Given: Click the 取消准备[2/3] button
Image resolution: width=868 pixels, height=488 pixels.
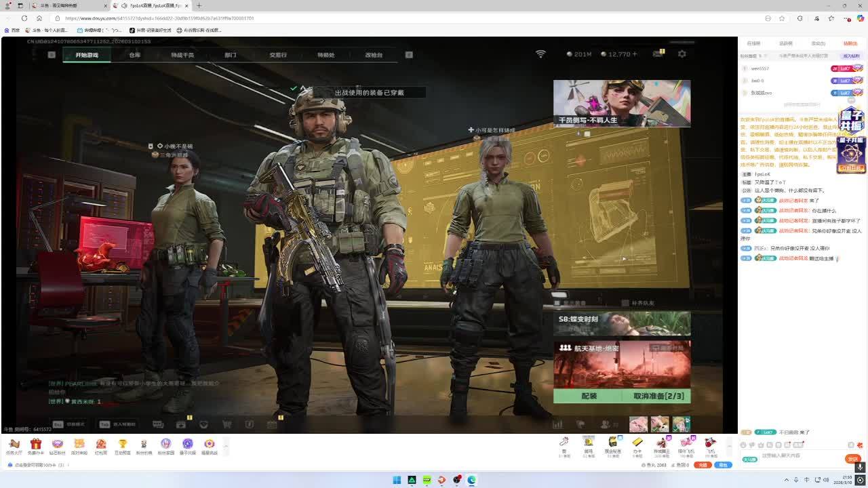Looking at the screenshot, I should [658, 396].
